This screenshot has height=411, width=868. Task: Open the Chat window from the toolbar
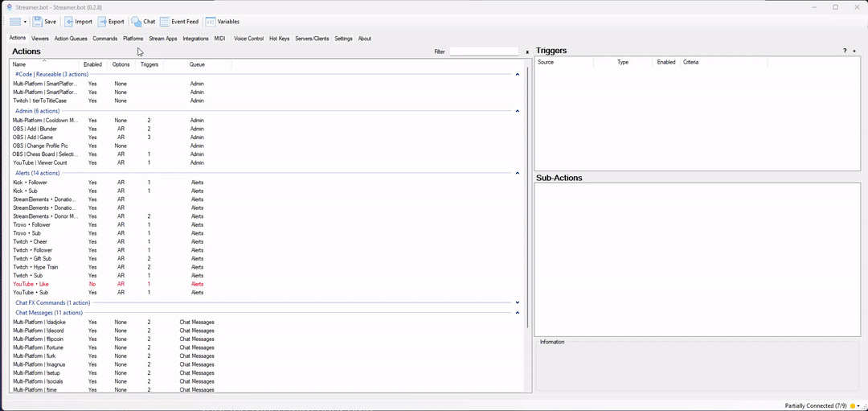[143, 22]
